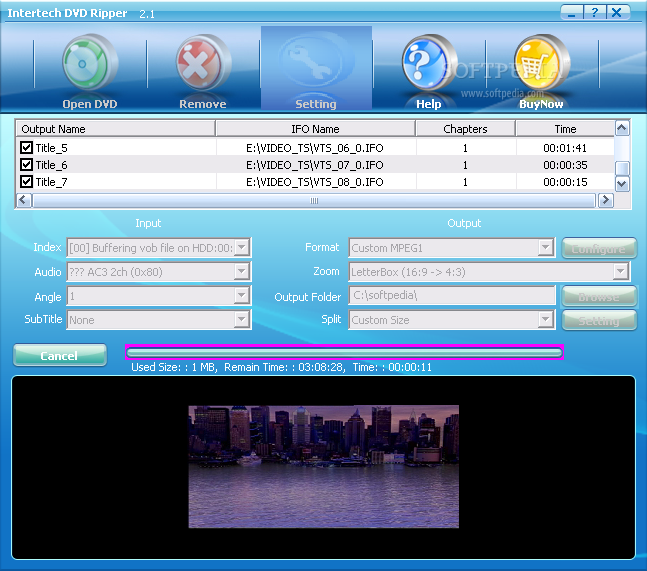This screenshot has width=647, height=571.
Task: Click the Configure button
Action: click(599, 248)
